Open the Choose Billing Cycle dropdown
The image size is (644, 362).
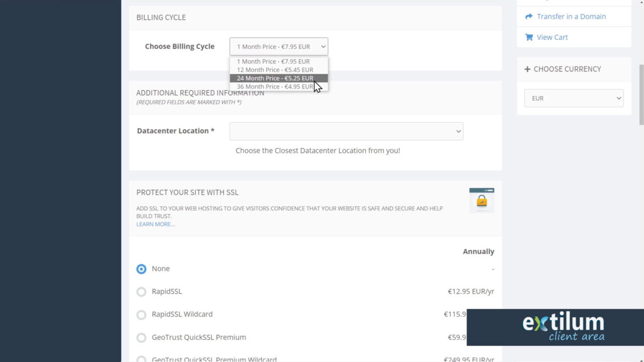[278, 46]
